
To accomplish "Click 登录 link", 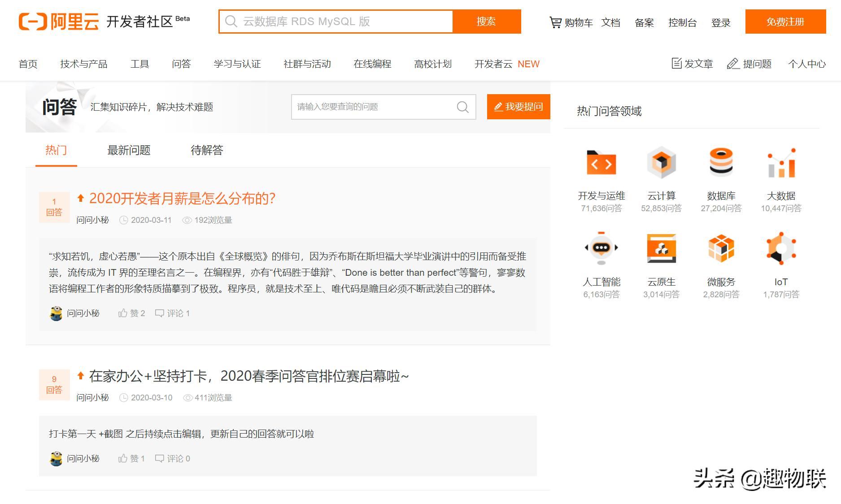I will [721, 22].
